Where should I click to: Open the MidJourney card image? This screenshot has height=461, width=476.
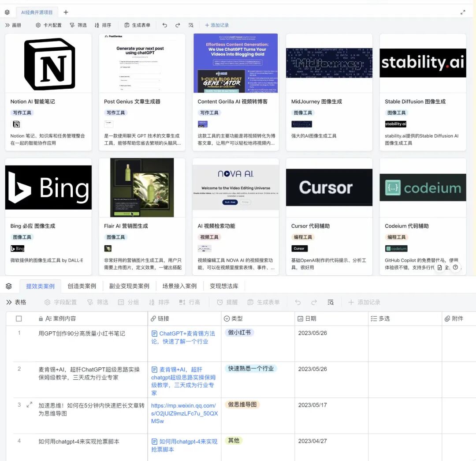click(x=329, y=63)
